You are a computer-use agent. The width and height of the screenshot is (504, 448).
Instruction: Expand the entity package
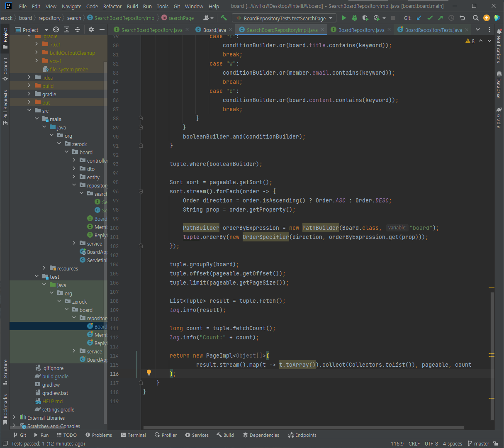74,177
